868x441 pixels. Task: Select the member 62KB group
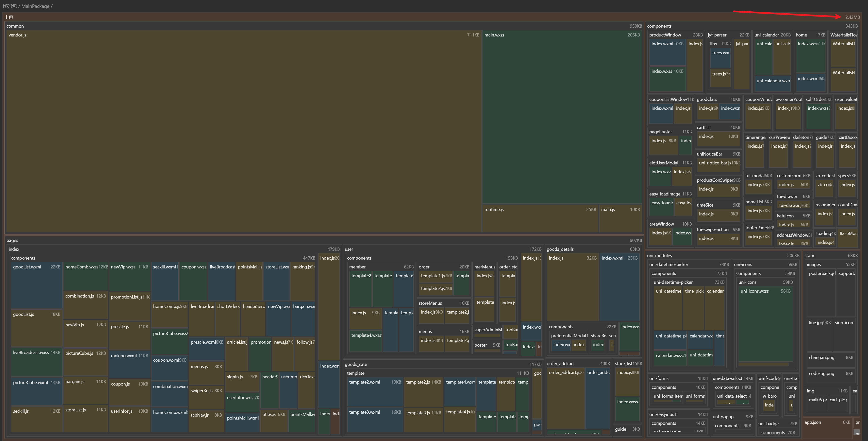click(382, 267)
